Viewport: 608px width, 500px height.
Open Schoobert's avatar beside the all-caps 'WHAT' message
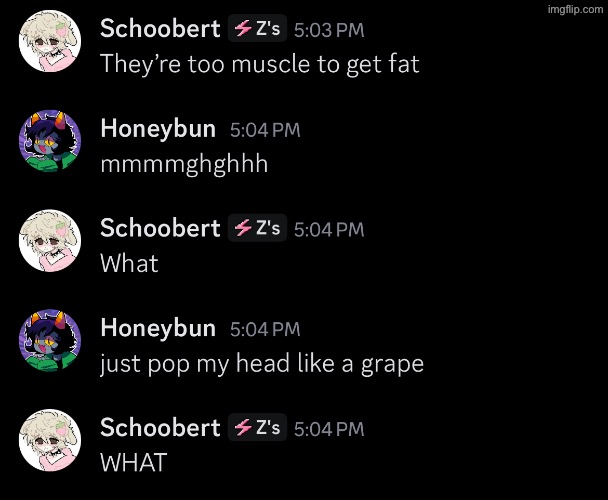[50, 440]
